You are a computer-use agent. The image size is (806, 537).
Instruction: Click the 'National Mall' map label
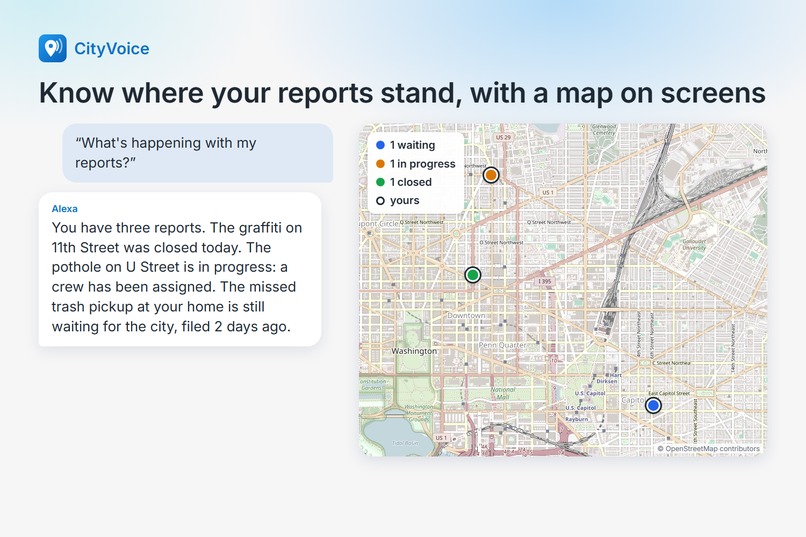tap(503, 393)
